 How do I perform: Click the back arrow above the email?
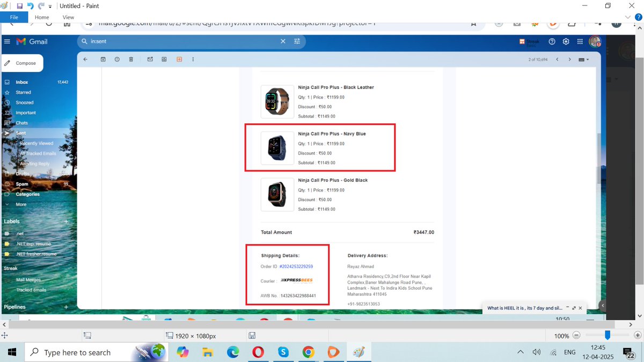(x=85, y=59)
